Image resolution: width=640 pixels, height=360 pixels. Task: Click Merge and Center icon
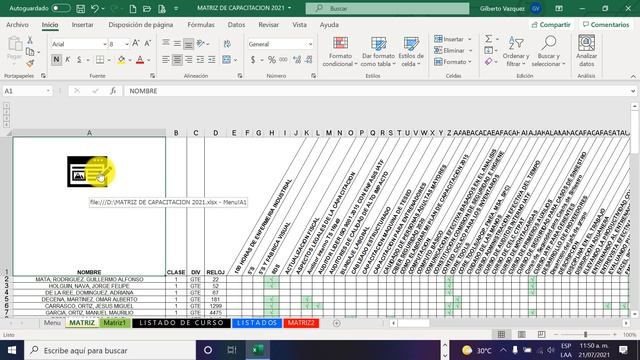click(x=227, y=60)
